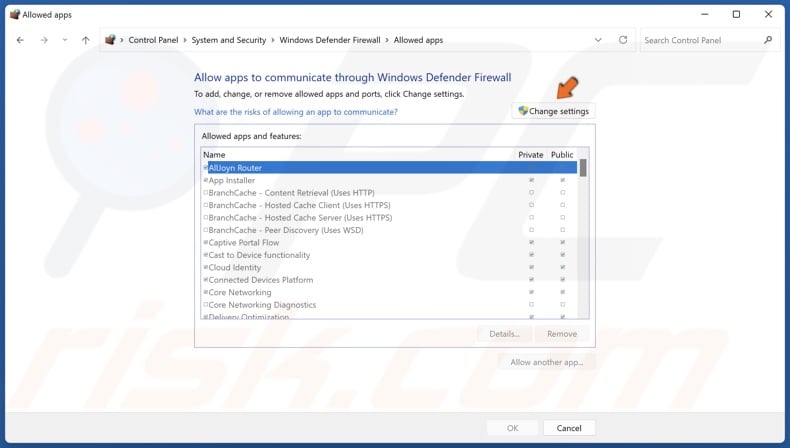Click the Allowed apps title bar icon
This screenshot has height=448, width=790.
coord(15,15)
